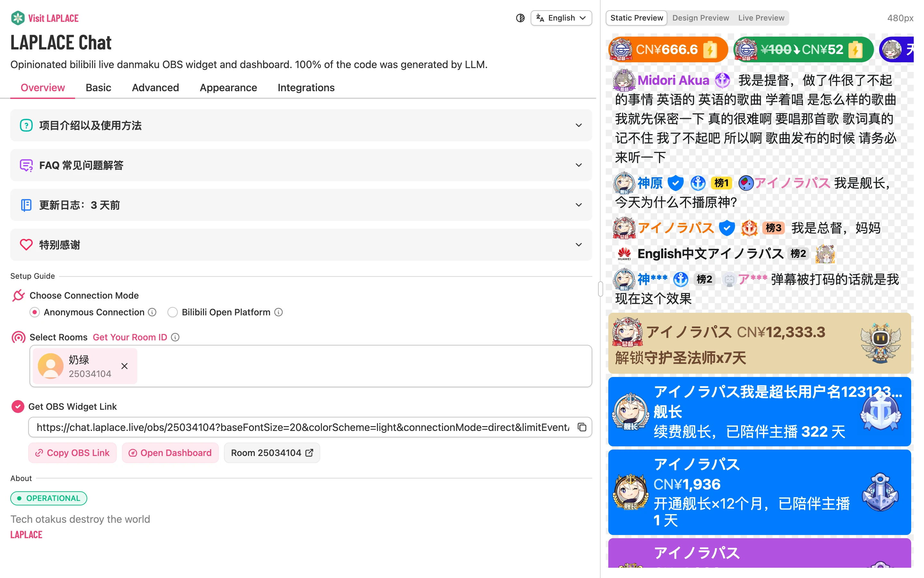Click the CN¥52 green super chat pill
Image resolution: width=924 pixels, height=578 pixels.
[x=803, y=49]
